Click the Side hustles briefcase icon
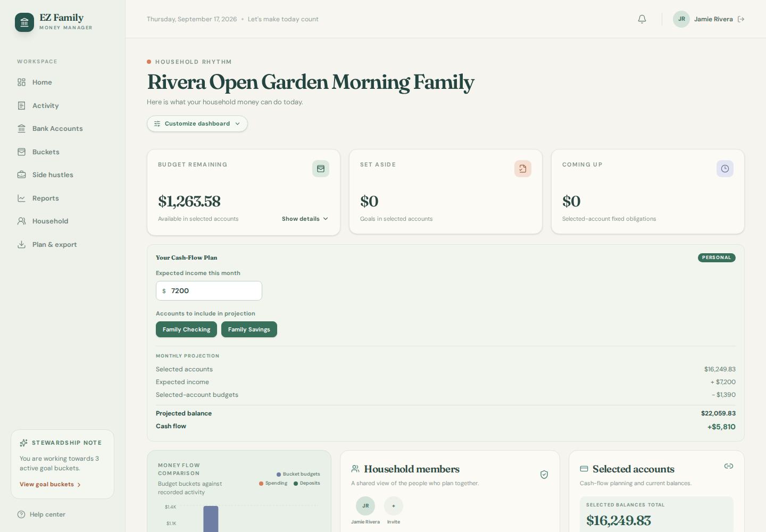 tap(21, 175)
